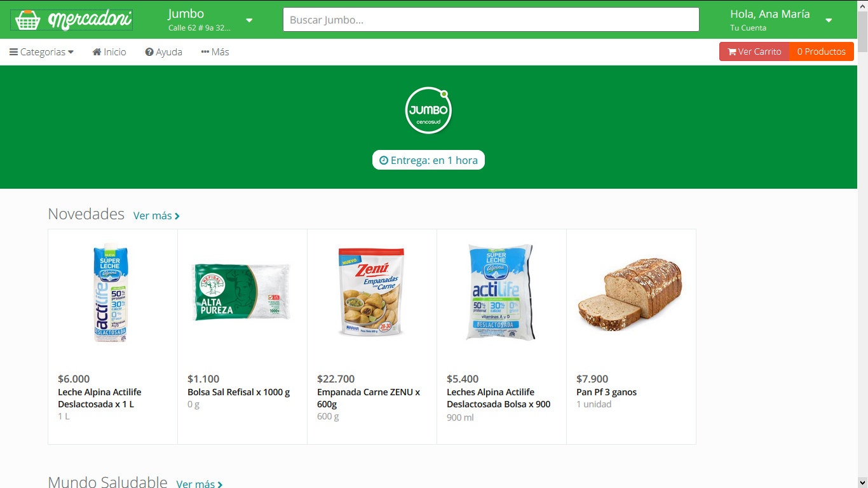868x488 pixels.
Task: Click the shopping cart icon
Action: coord(732,52)
